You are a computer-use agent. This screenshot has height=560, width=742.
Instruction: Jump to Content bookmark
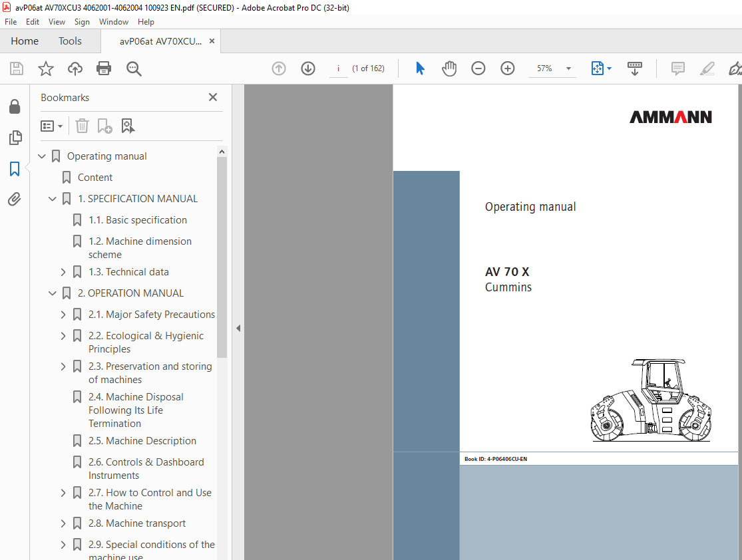tap(95, 178)
